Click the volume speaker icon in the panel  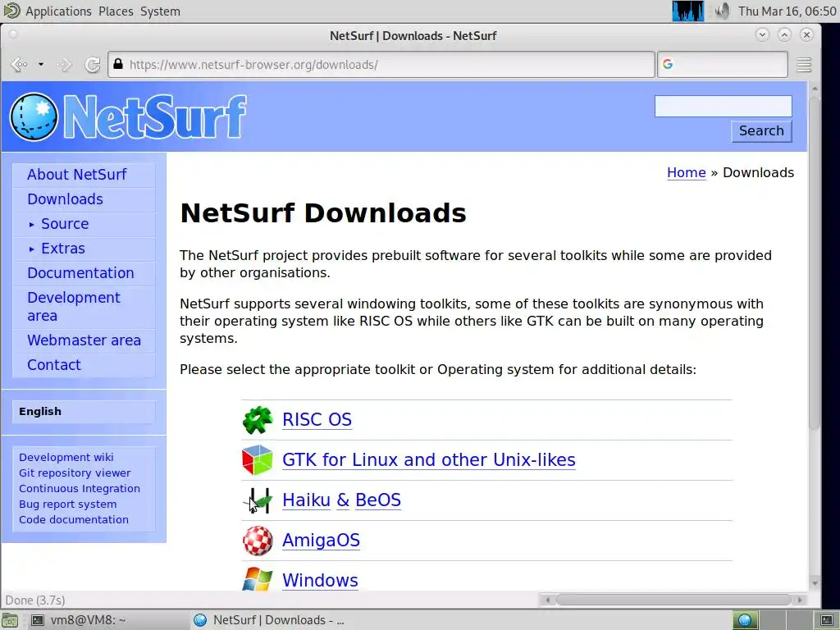click(x=722, y=11)
